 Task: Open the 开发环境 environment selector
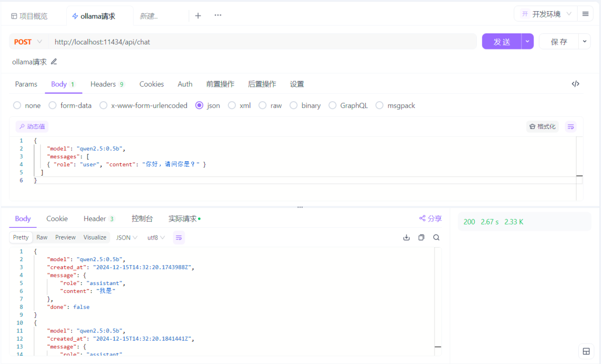(x=546, y=14)
